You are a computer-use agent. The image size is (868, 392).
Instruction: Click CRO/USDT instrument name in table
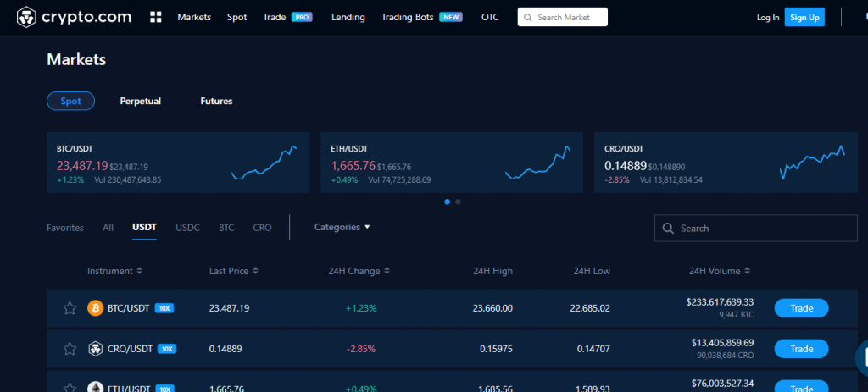point(130,349)
